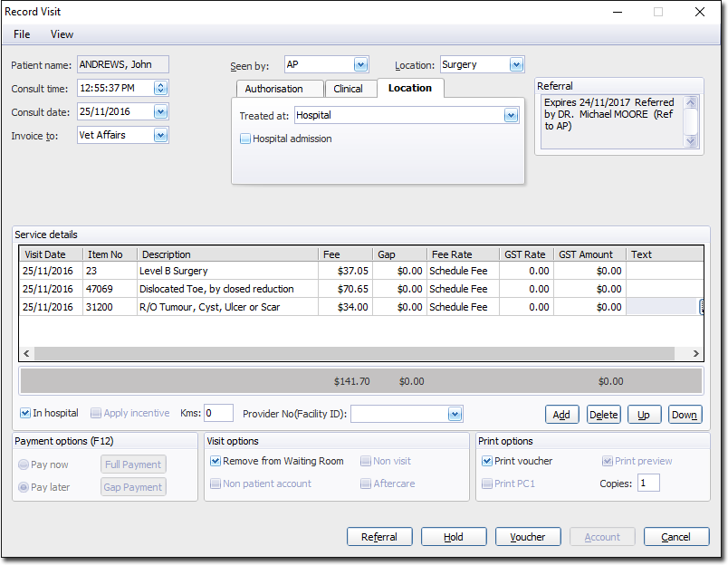The image size is (728, 565).
Task: Open the Treated at Hospital dropdown
Action: pos(511,116)
